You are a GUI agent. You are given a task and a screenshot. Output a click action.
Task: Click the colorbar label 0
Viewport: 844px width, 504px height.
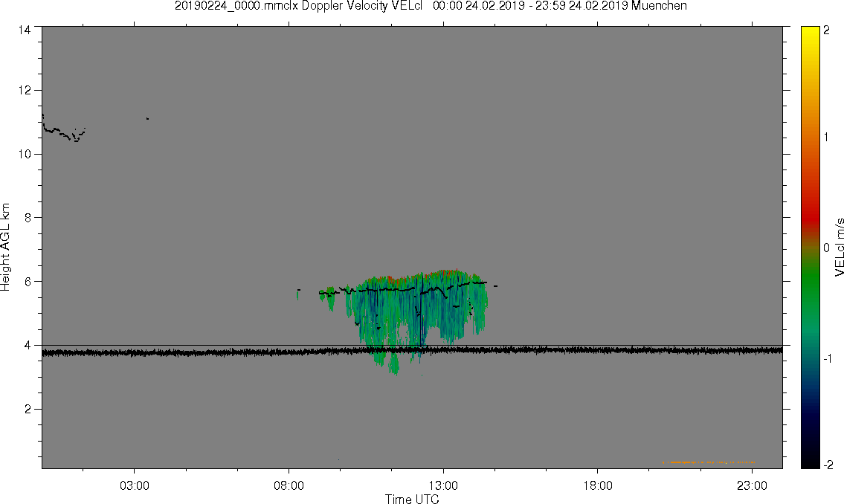[x=827, y=248]
